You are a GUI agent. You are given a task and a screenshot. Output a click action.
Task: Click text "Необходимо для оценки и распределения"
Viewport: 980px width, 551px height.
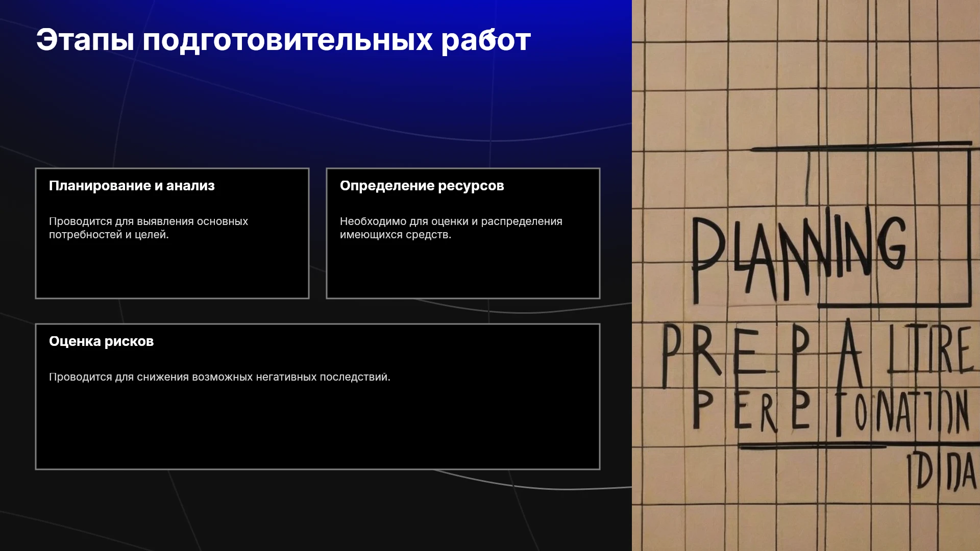click(451, 221)
